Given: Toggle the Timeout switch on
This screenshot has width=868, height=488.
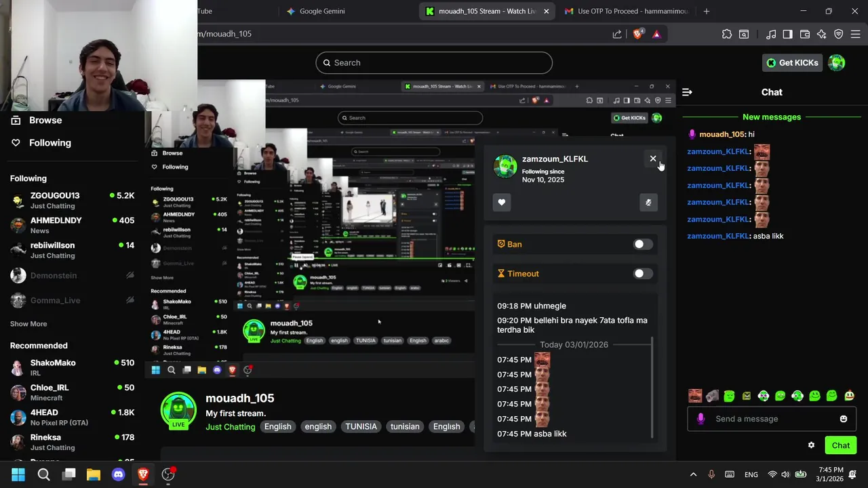Looking at the screenshot, I should (643, 274).
